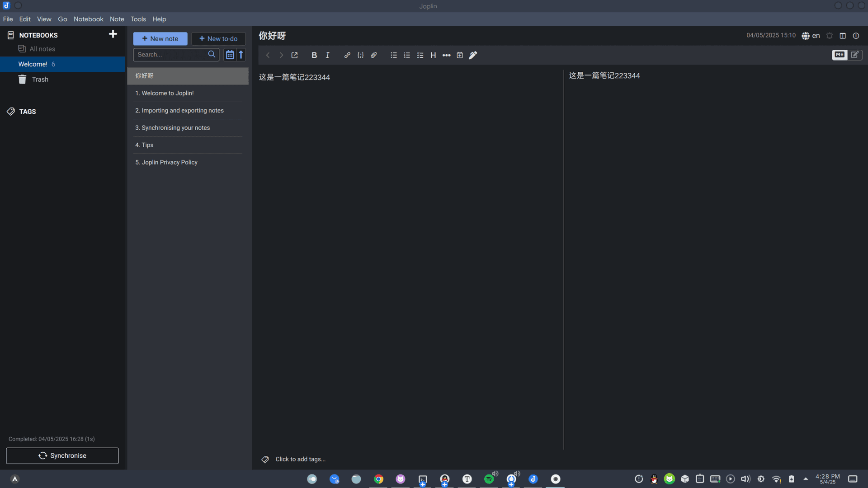Open Spotify from the taskbar
Image resolution: width=868 pixels, height=488 pixels.
tap(489, 479)
